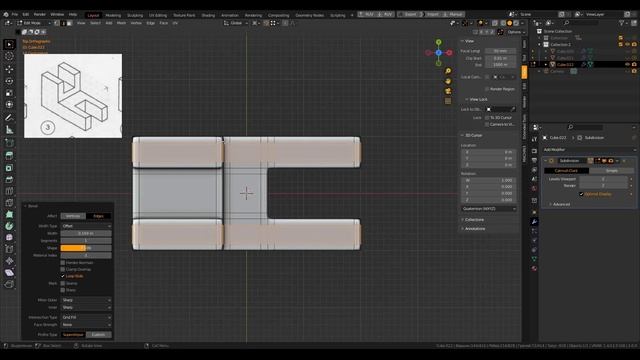640x360 pixels.
Task: Choose Custom profile type button
Action: [98, 335]
